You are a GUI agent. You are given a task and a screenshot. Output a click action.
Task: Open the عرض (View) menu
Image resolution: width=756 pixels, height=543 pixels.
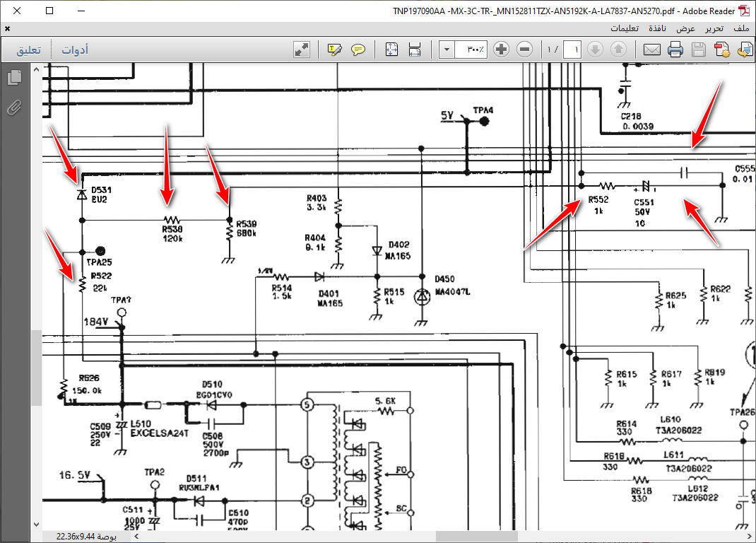point(685,28)
